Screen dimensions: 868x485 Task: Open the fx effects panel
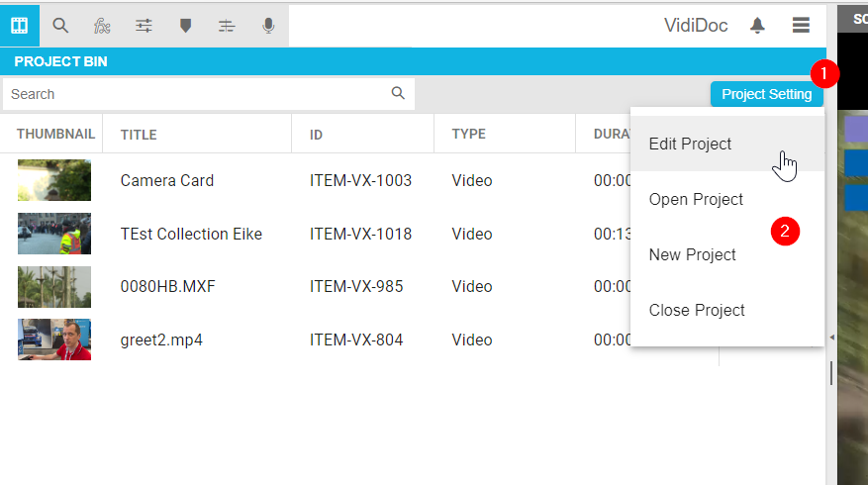102,26
